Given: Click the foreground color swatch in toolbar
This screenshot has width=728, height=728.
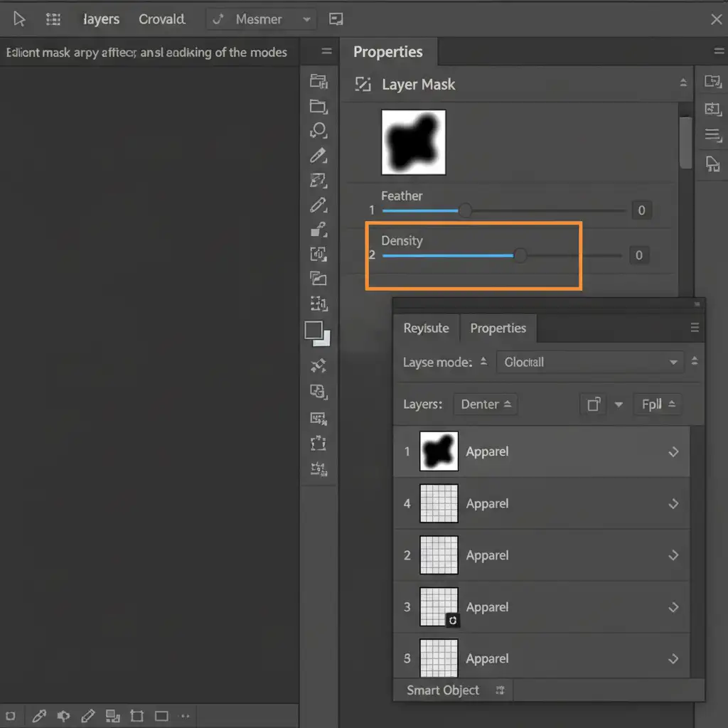Looking at the screenshot, I should pos(314,330).
